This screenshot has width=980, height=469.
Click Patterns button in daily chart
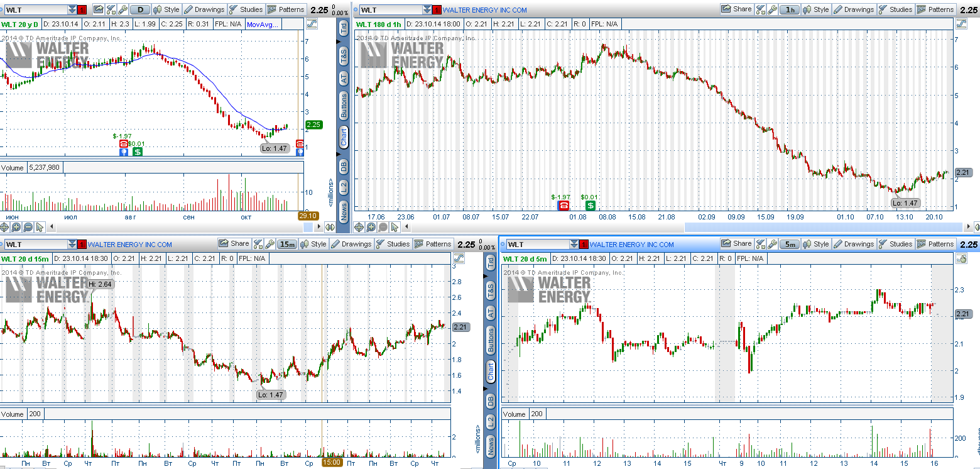(286, 9)
